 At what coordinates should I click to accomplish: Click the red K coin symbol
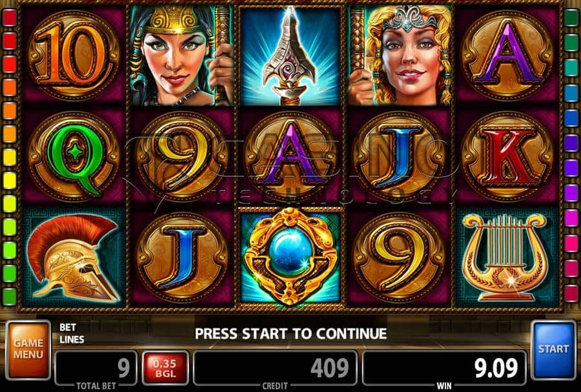[x=507, y=157]
